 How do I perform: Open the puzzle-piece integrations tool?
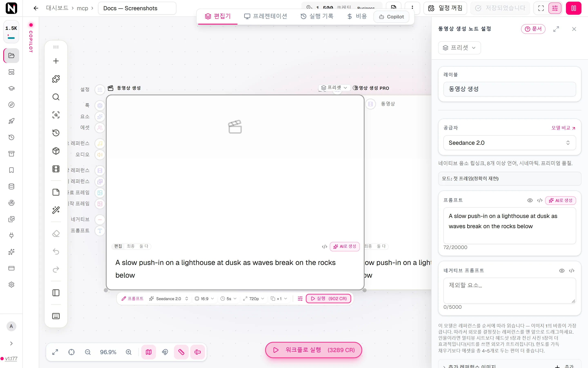click(x=56, y=79)
